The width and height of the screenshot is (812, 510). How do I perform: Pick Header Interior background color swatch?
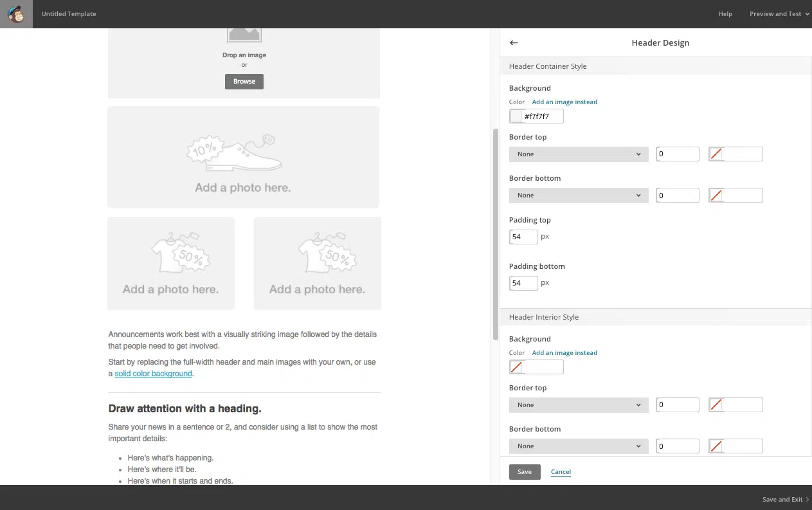(x=516, y=367)
